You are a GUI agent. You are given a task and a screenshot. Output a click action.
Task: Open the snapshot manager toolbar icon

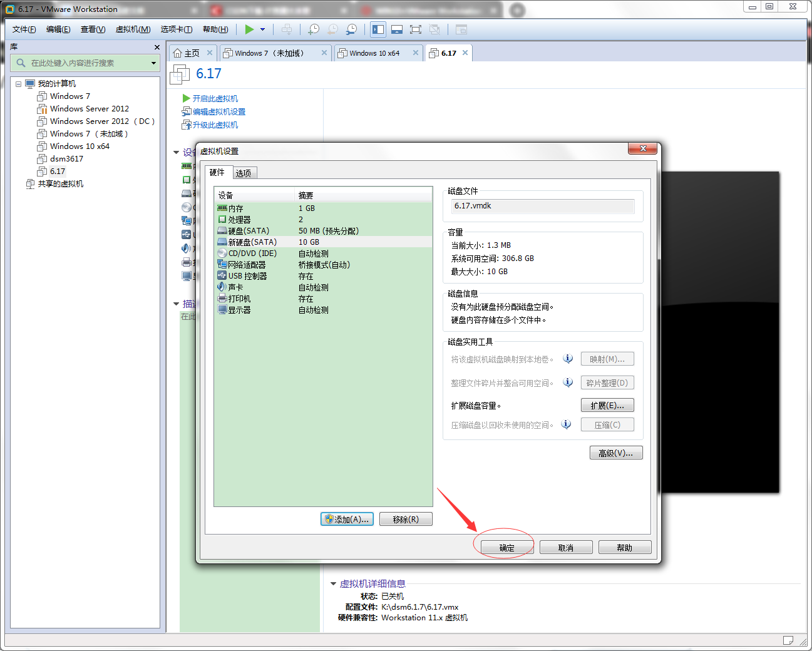point(352,29)
